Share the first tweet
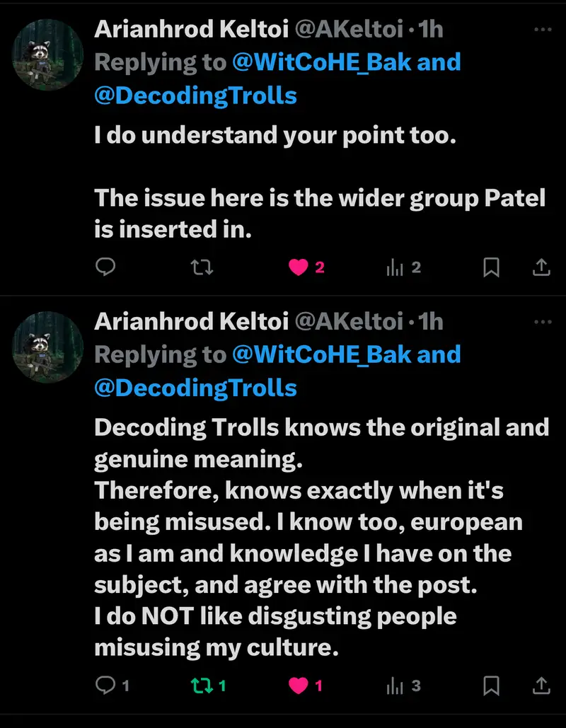 click(x=541, y=267)
